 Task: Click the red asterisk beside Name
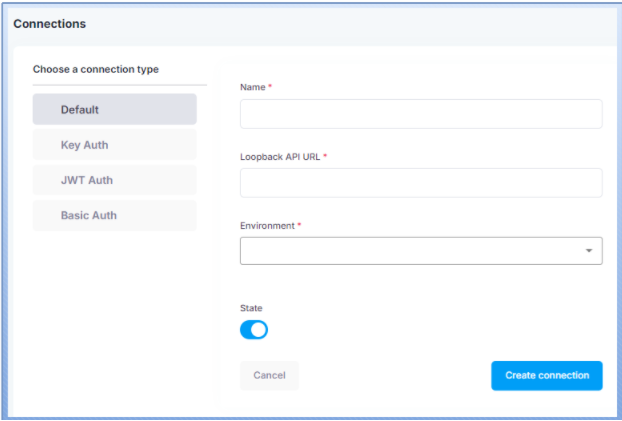270,87
